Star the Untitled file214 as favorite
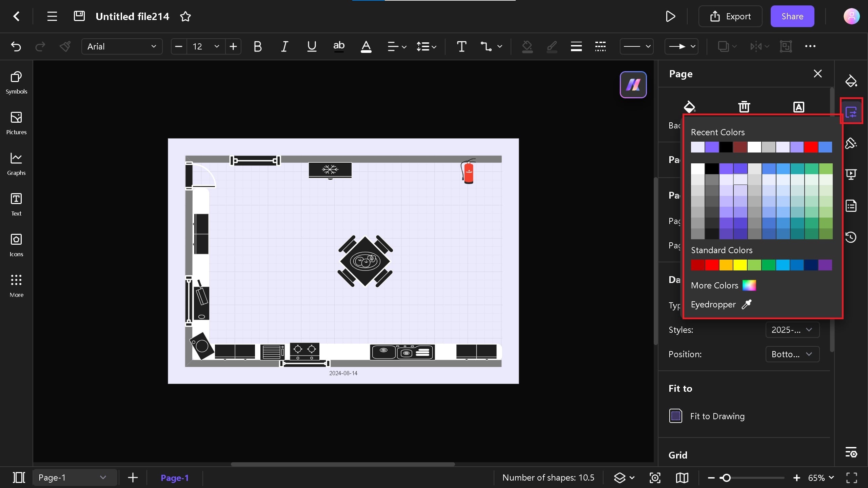This screenshot has height=488, width=868. [x=185, y=16]
